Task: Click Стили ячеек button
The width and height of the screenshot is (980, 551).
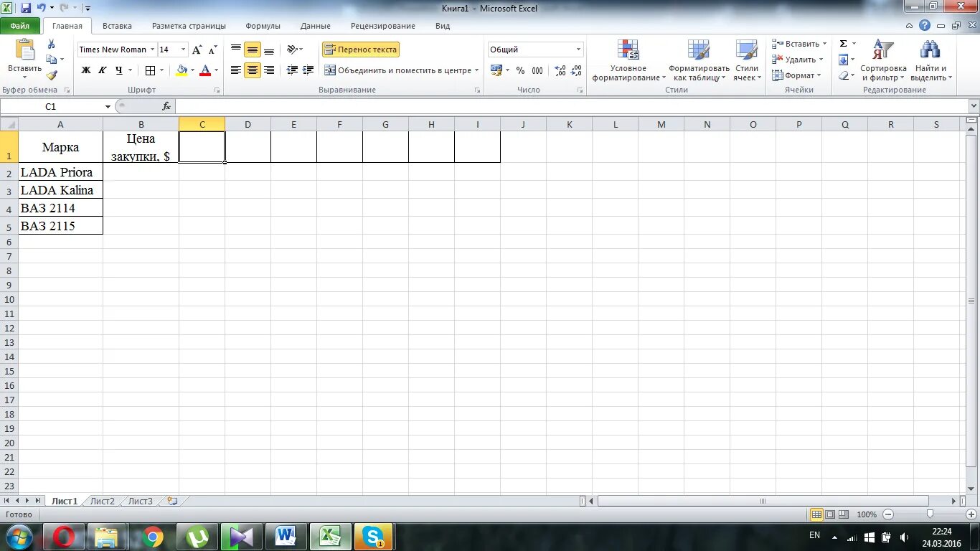Action: 747,60
